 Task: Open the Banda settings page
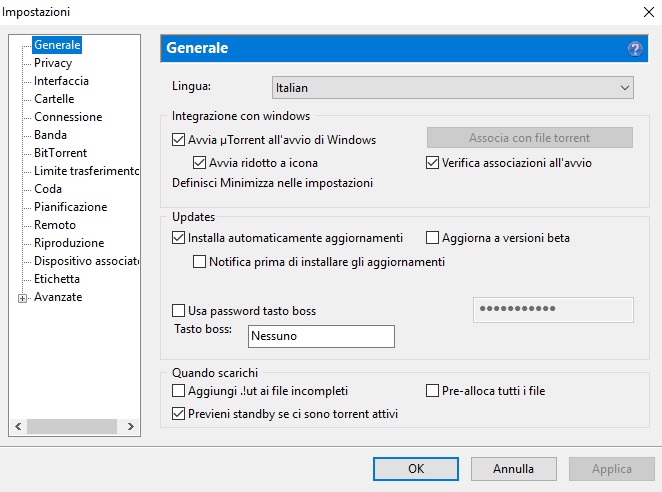(50, 135)
